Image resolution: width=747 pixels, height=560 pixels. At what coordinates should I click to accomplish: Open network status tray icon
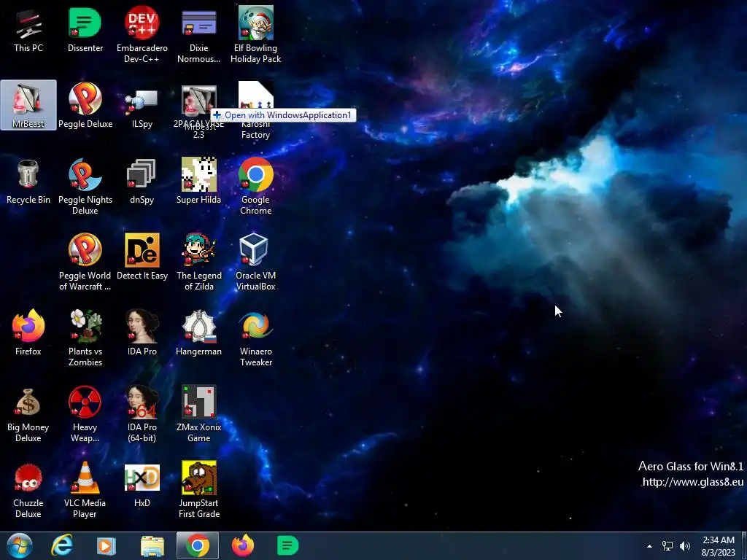pos(667,546)
